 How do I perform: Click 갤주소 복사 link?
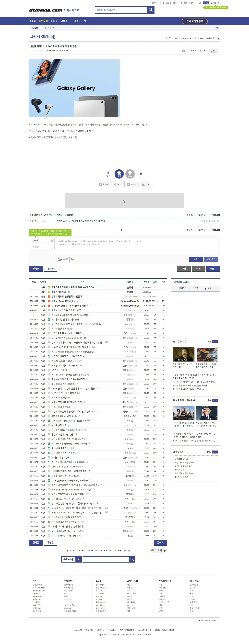click(x=199, y=38)
